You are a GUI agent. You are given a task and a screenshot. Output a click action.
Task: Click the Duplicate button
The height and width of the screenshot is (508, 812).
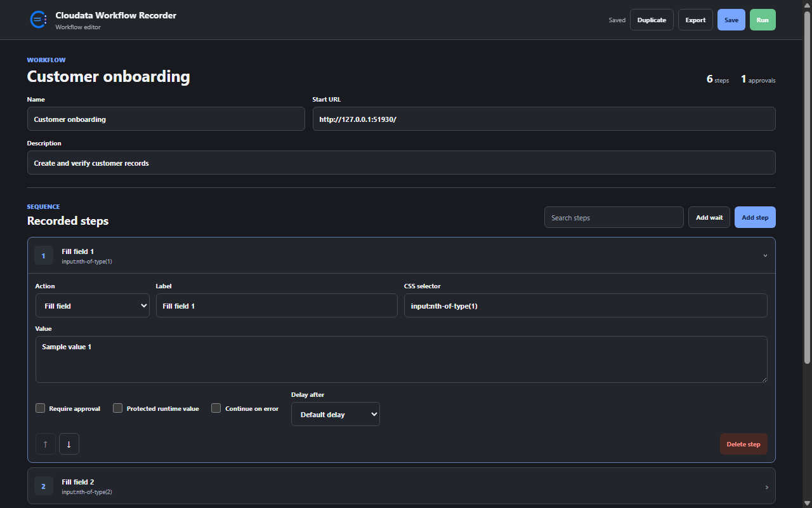pyautogui.click(x=652, y=20)
